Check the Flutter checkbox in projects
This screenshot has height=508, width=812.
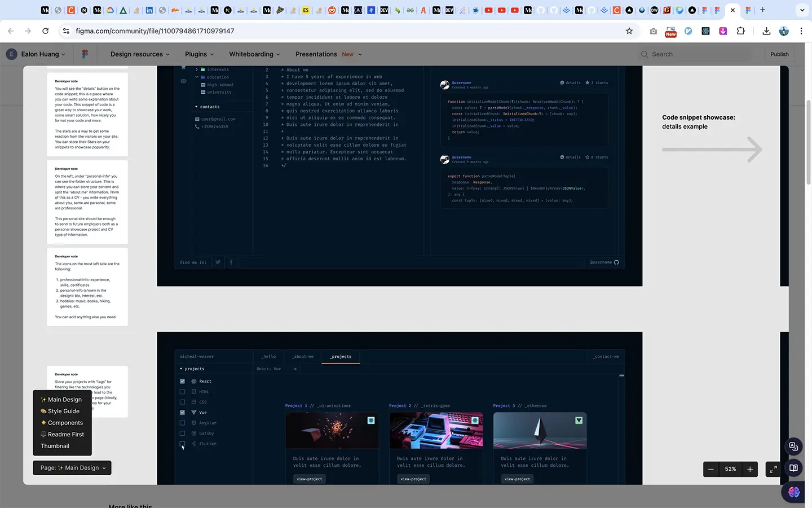pyautogui.click(x=182, y=444)
